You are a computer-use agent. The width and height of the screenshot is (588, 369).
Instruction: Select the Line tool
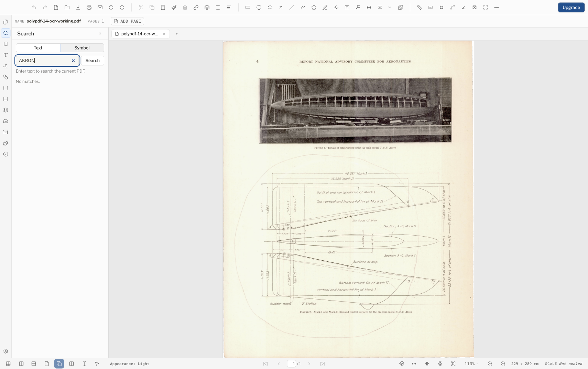292,7
